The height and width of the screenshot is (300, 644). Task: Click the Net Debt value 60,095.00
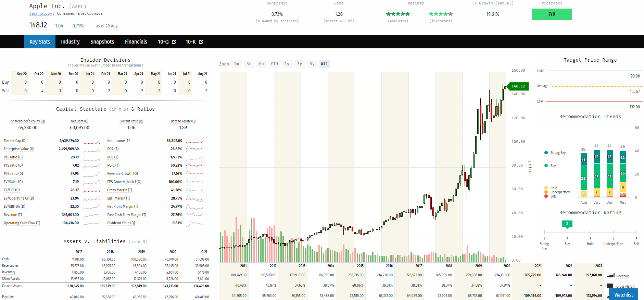click(79, 128)
